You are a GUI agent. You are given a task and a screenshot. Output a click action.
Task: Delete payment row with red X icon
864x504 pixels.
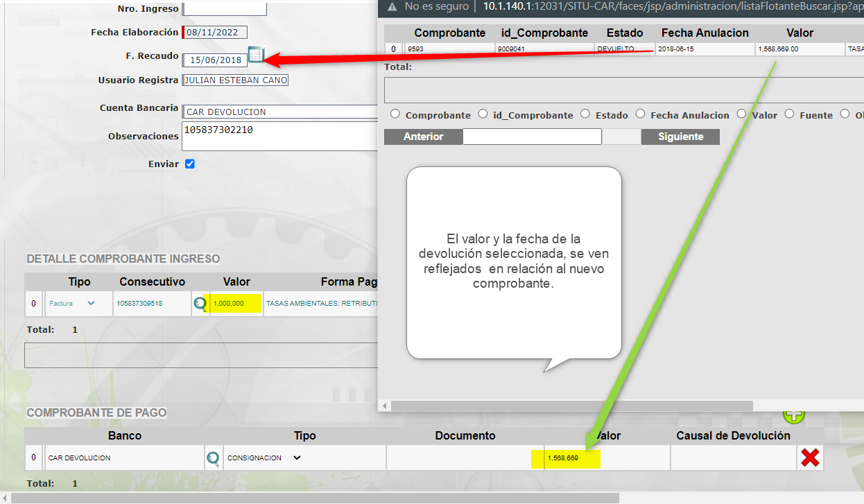[809, 458]
